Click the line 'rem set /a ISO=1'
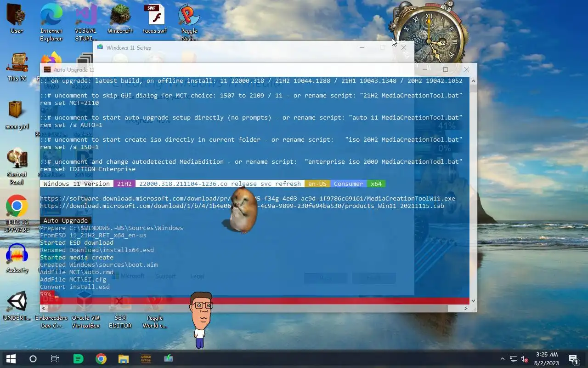 click(69, 147)
